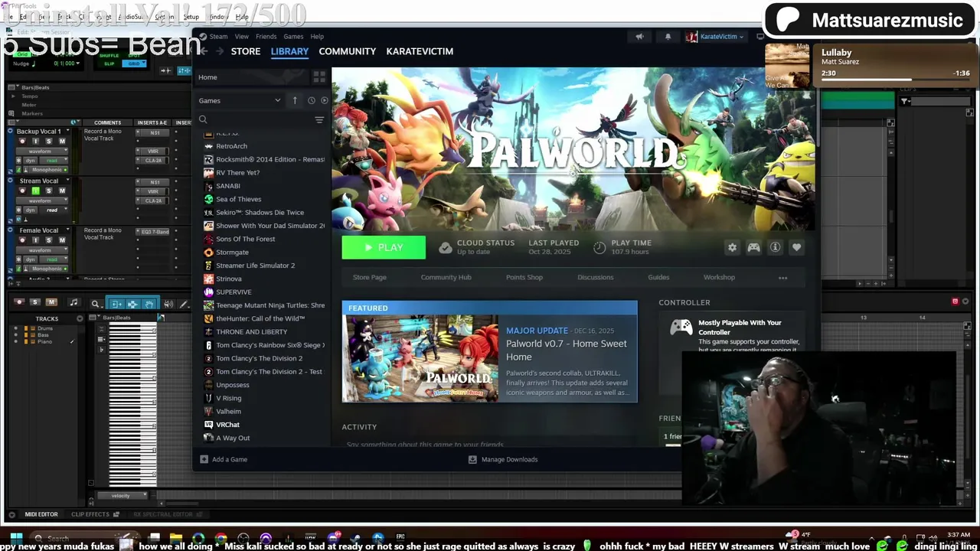Record-enable Backup Vocal 1 track
This screenshot has width=980, height=551.
pyautogui.click(x=22, y=142)
